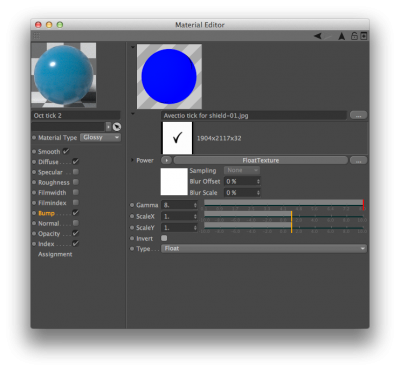The width and height of the screenshot is (400, 371).
Task: Click the up arrow navigation icon
Action: pos(342,36)
